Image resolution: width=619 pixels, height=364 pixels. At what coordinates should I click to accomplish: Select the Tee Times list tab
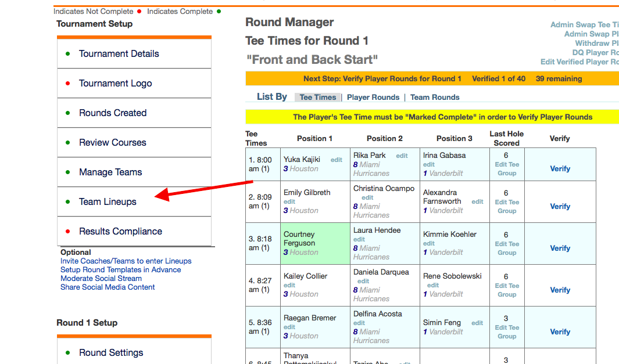point(318,98)
